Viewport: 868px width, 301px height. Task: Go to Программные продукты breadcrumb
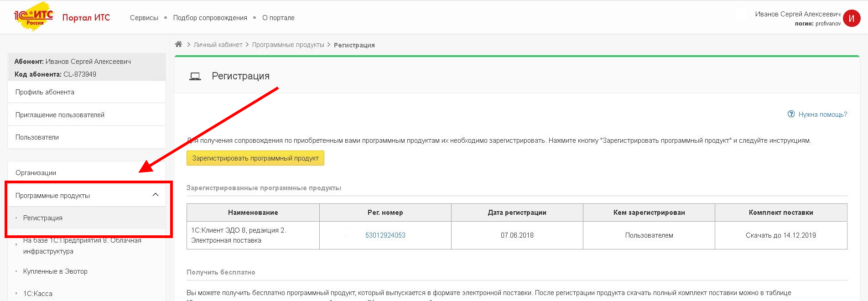(x=288, y=45)
